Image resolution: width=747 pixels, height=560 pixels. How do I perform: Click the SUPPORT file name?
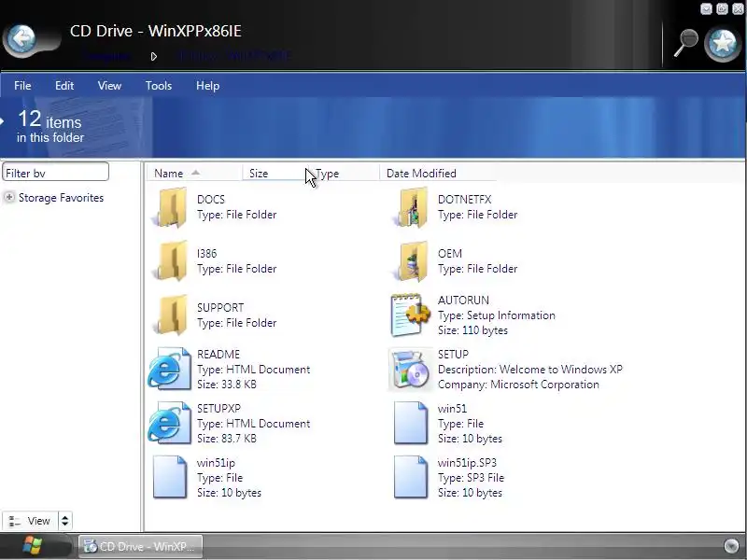[220, 308]
